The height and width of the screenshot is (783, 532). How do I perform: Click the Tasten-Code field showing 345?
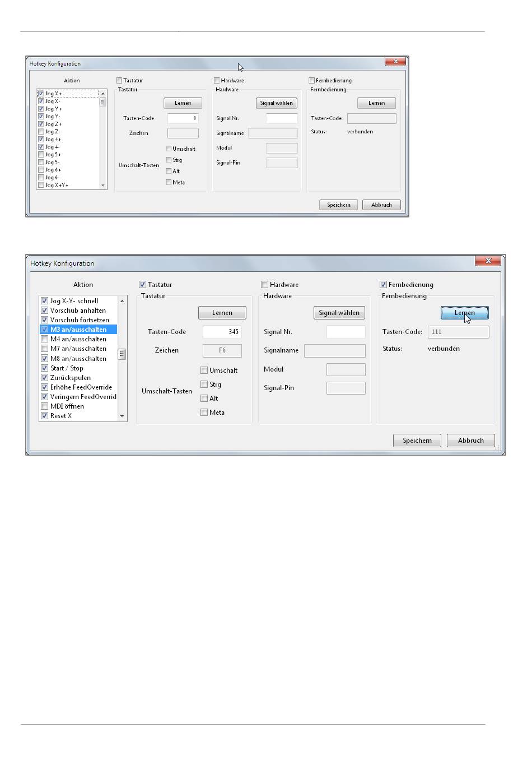coord(222,332)
